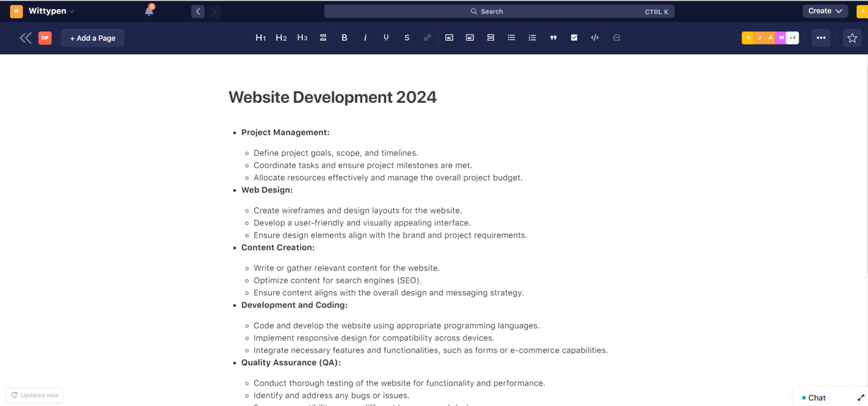Expand the Create dropdown

coord(825,11)
